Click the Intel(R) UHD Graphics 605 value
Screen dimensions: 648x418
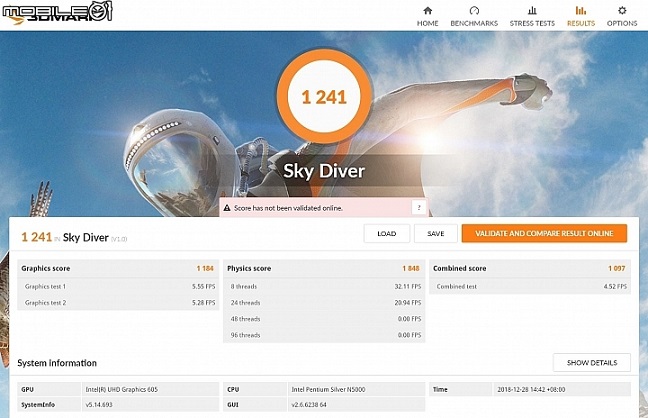[x=122, y=389]
